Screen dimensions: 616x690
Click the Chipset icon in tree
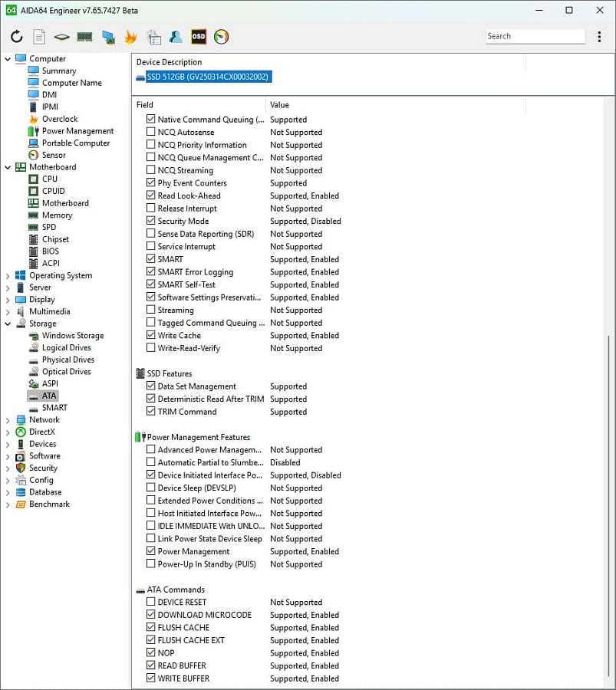coord(34,239)
